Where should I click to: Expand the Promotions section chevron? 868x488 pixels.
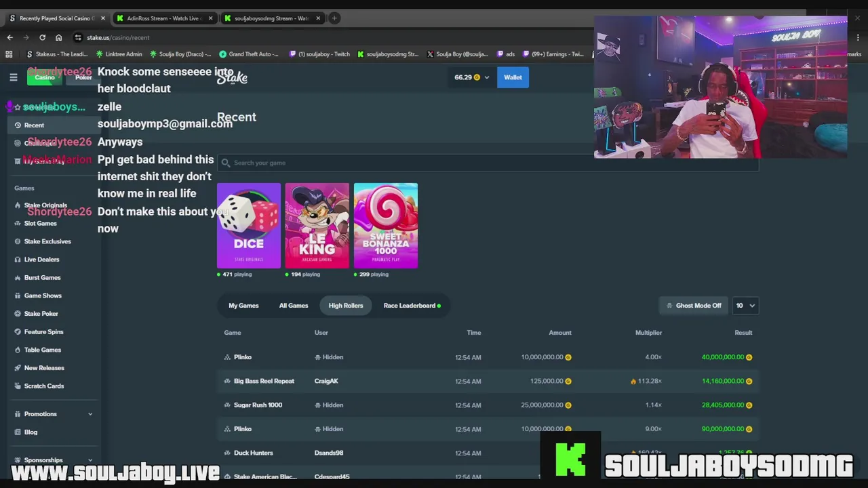coord(90,414)
